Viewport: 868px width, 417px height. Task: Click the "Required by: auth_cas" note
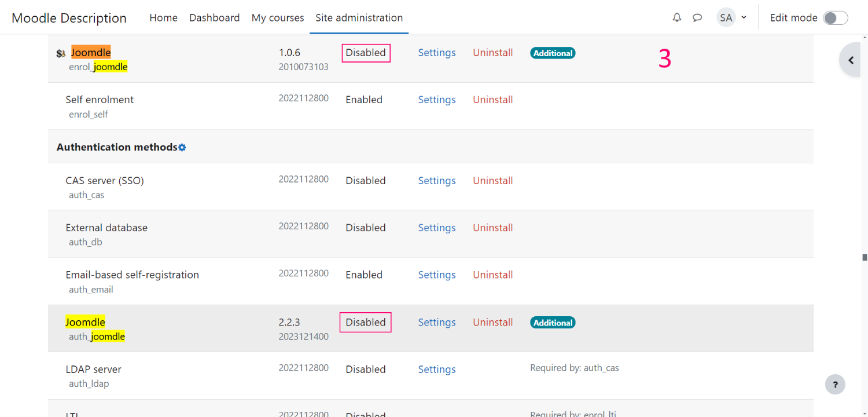pos(575,368)
